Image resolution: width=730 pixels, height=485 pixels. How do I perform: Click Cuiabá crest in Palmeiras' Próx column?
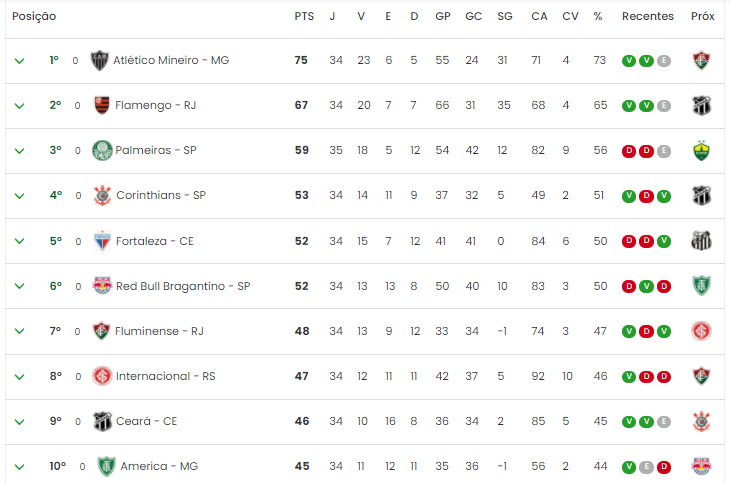[701, 150]
